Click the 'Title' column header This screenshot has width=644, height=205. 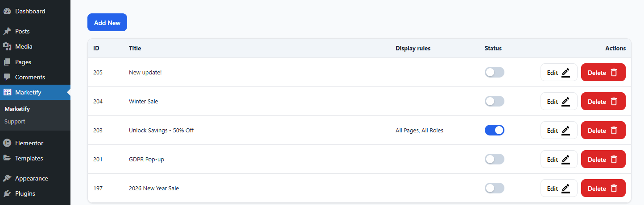click(x=135, y=48)
